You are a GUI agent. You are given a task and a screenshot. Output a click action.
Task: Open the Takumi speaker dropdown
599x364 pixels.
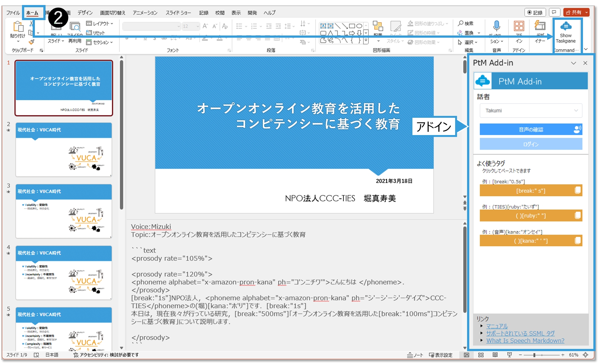(x=531, y=111)
